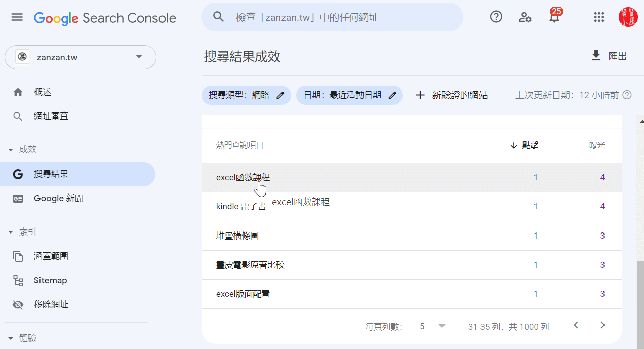
Task: Open the account profile avatar
Action: click(628, 17)
